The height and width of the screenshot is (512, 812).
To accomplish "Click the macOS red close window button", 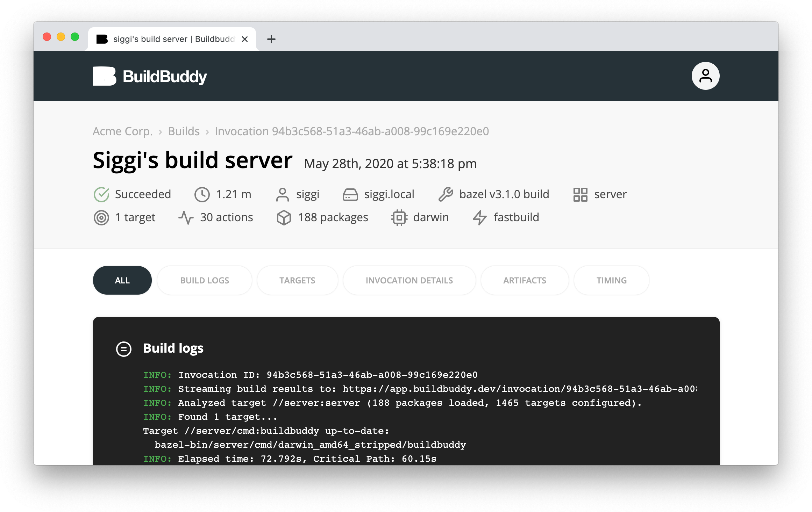I will [x=47, y=37].
